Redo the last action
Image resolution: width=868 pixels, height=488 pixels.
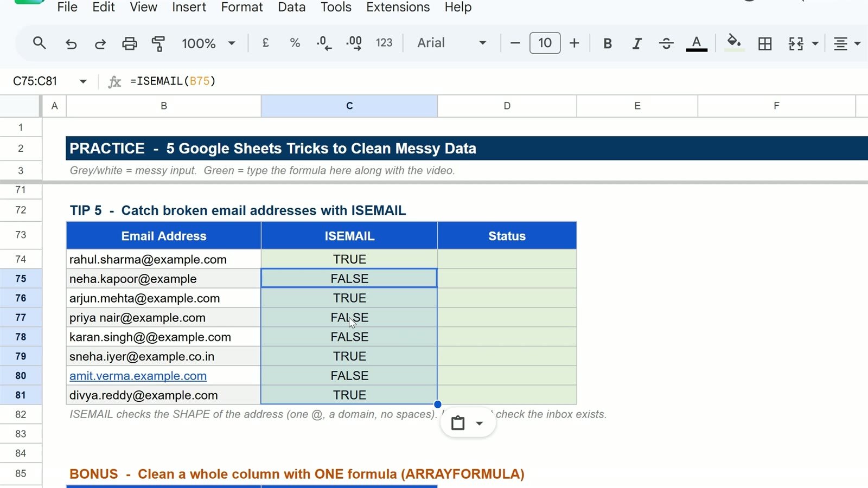click(100, 43)
